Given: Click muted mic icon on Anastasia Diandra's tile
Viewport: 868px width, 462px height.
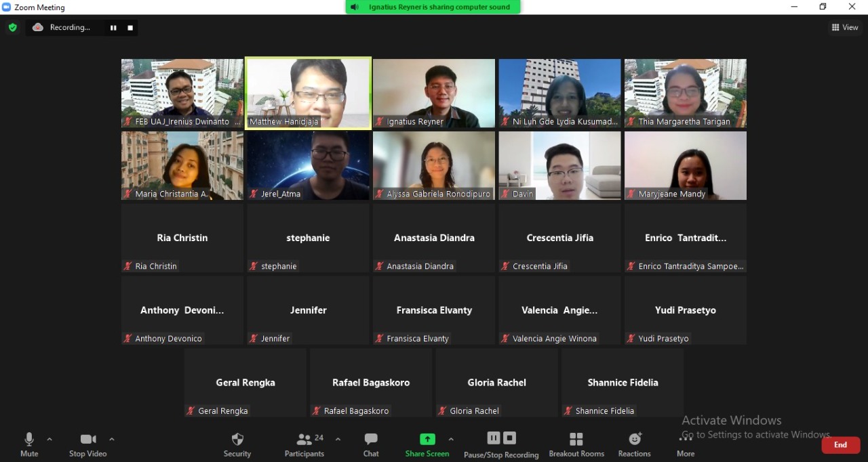Looking at the screenshot, I should tap(379, 266).
